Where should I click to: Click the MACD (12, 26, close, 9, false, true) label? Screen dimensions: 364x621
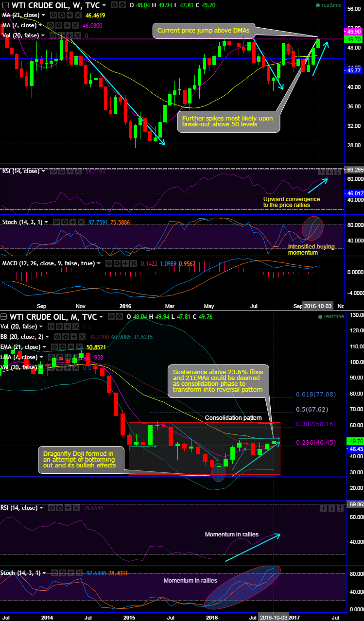click(x=48, y=263)
